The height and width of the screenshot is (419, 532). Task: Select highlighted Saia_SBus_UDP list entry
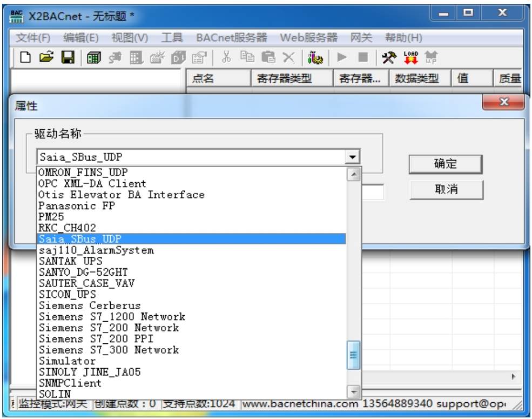click(191, 239)
